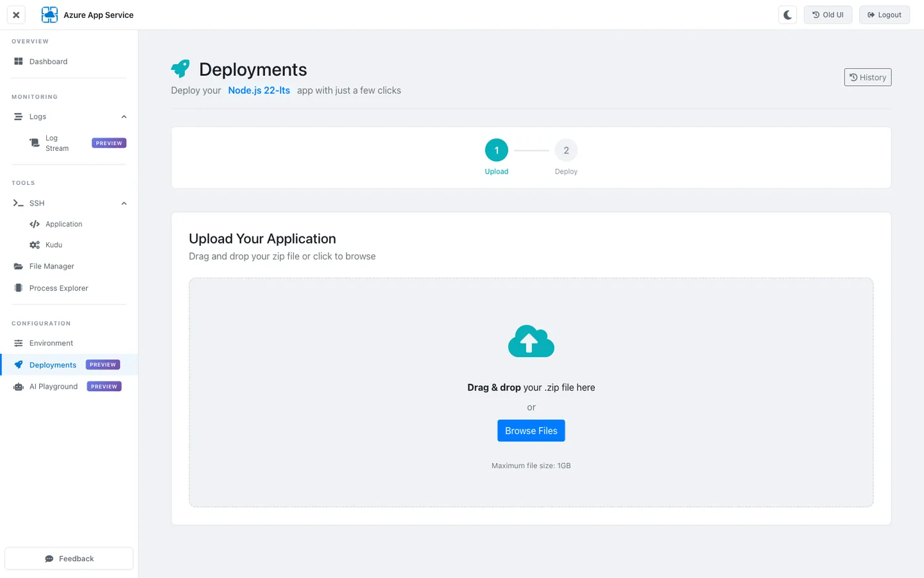
Task: Click the Deployments PREVIEW badge
Action: [103, 365]
